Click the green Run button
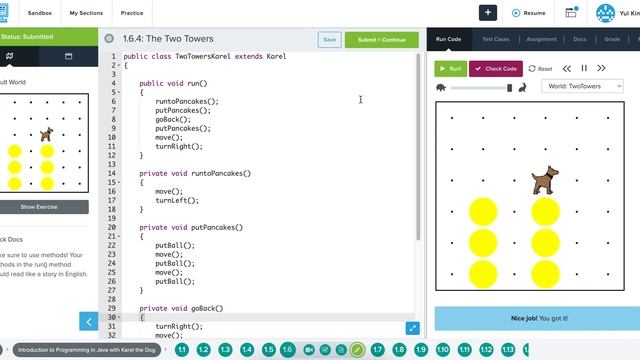This screenshot has height=360, width=640. tap(451, 69)
